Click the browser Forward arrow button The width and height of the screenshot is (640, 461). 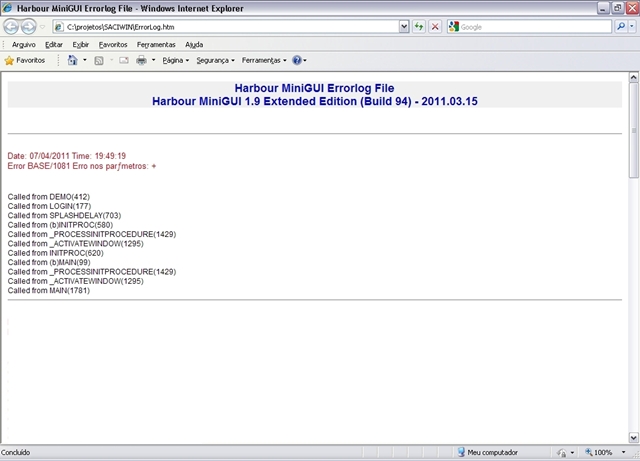click(x=28, y=27)
